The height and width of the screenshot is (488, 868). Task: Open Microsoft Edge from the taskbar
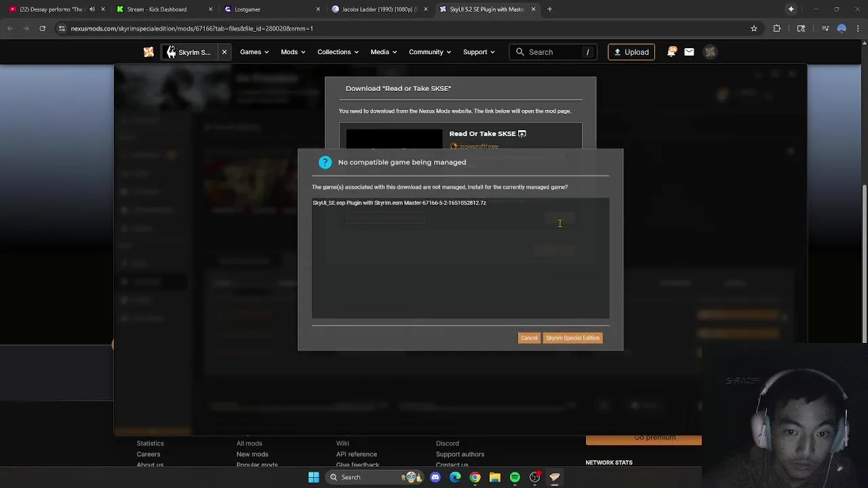click(x=455, y=477)
